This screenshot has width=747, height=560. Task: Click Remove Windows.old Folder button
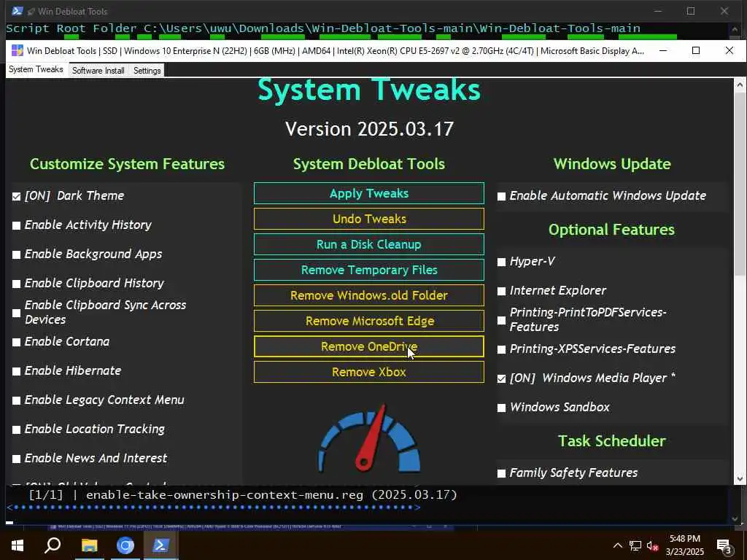click(368, 295)
